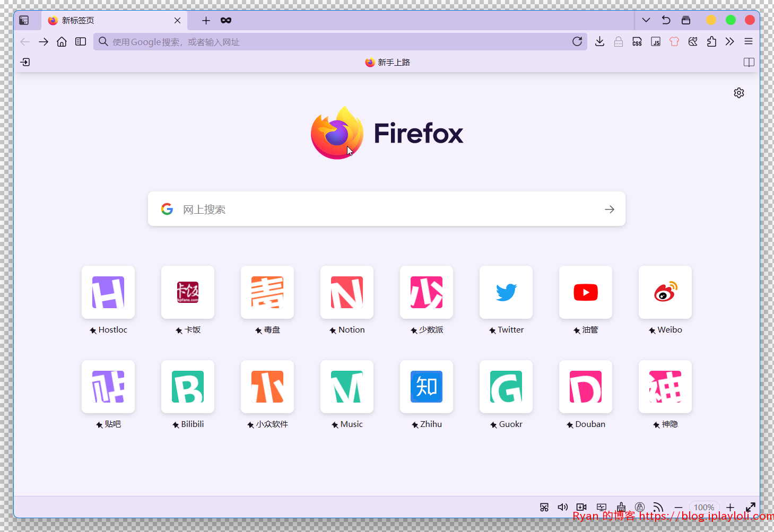Close the 新标签页 tab

click(x=177, y=20)
